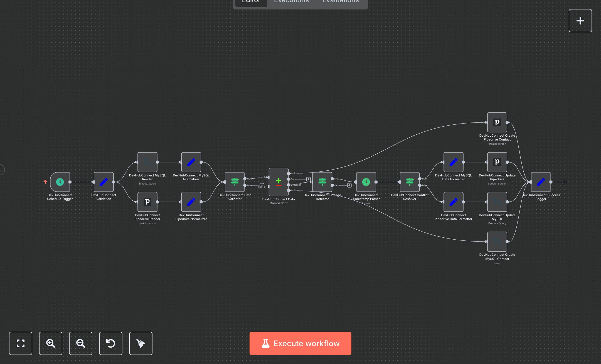This screenshot has height=364, width=601.
Task: Select the DevHubConnect Pipedrive Reader node
Action: point(147,202)
